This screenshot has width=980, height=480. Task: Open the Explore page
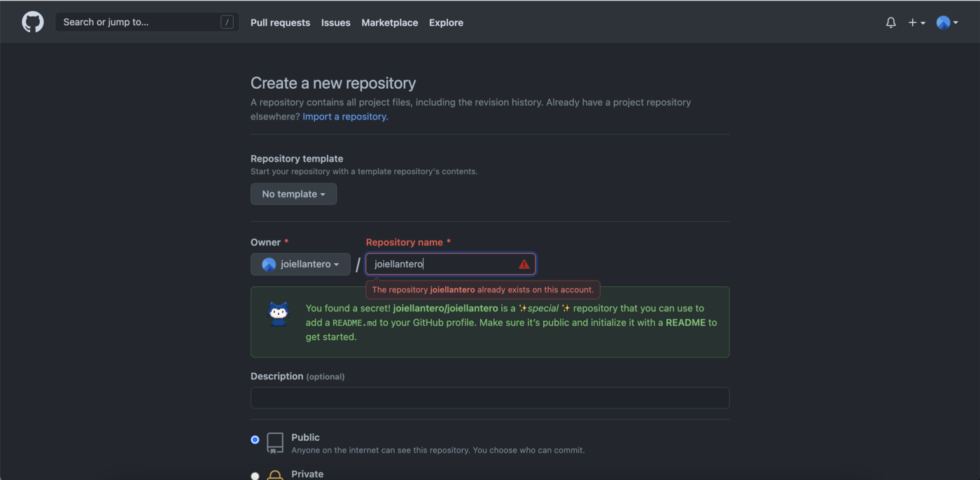(x=446, y=22)
